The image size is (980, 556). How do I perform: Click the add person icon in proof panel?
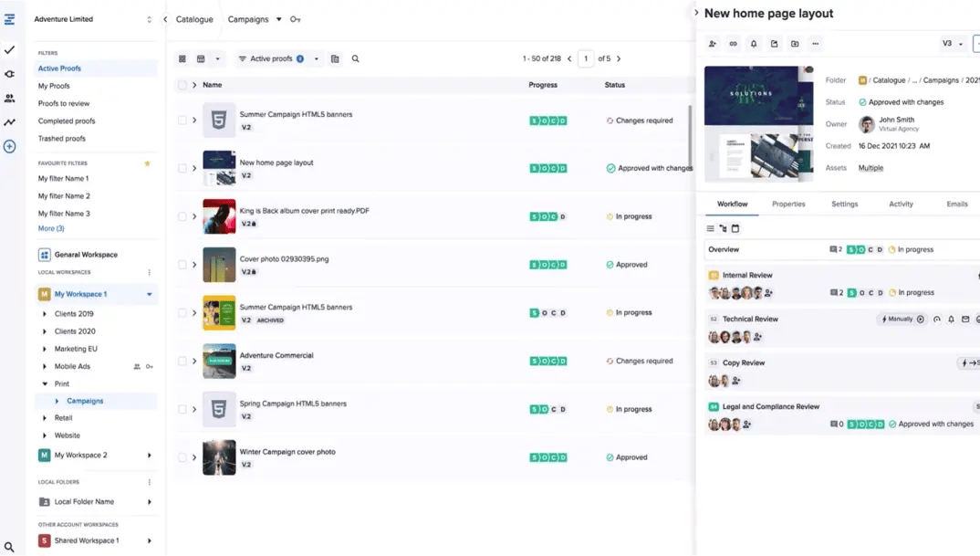[x=713, y=44]
